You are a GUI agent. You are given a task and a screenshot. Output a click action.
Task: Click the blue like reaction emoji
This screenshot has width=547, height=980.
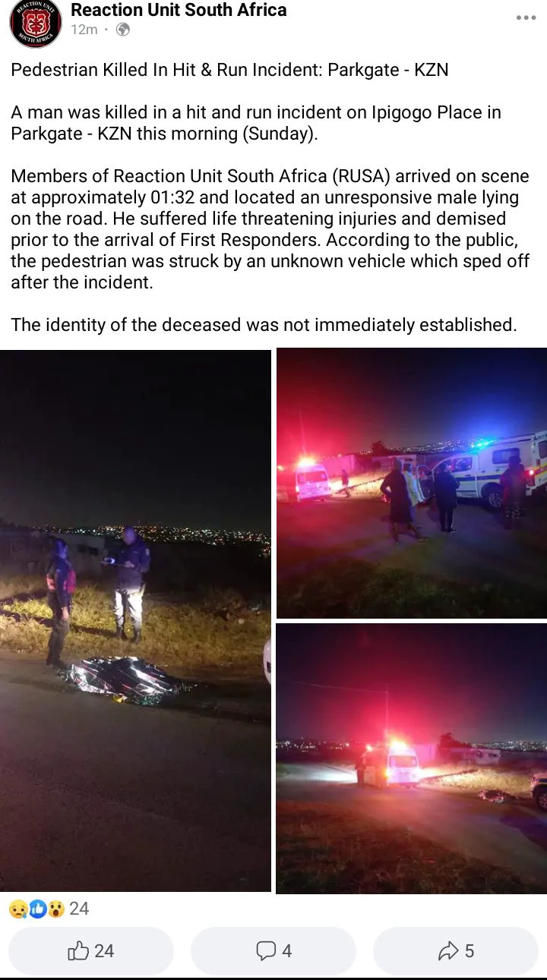point(37,909)
